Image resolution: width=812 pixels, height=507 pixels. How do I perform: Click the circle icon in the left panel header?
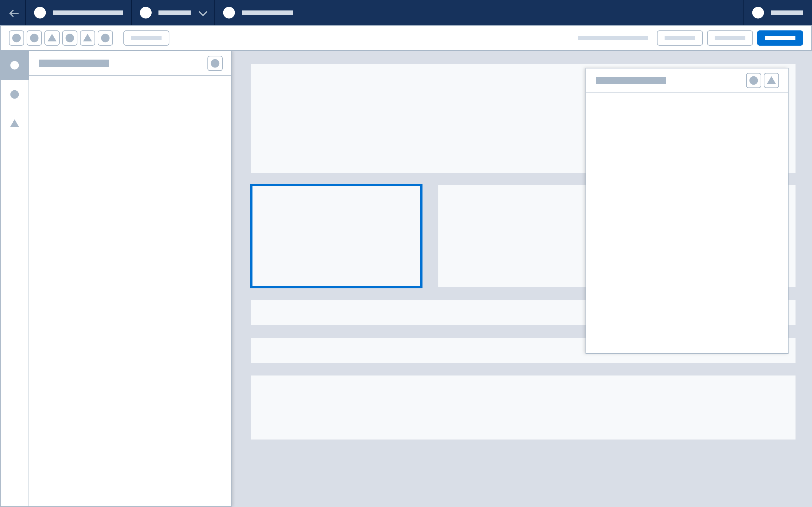(215, 63)
